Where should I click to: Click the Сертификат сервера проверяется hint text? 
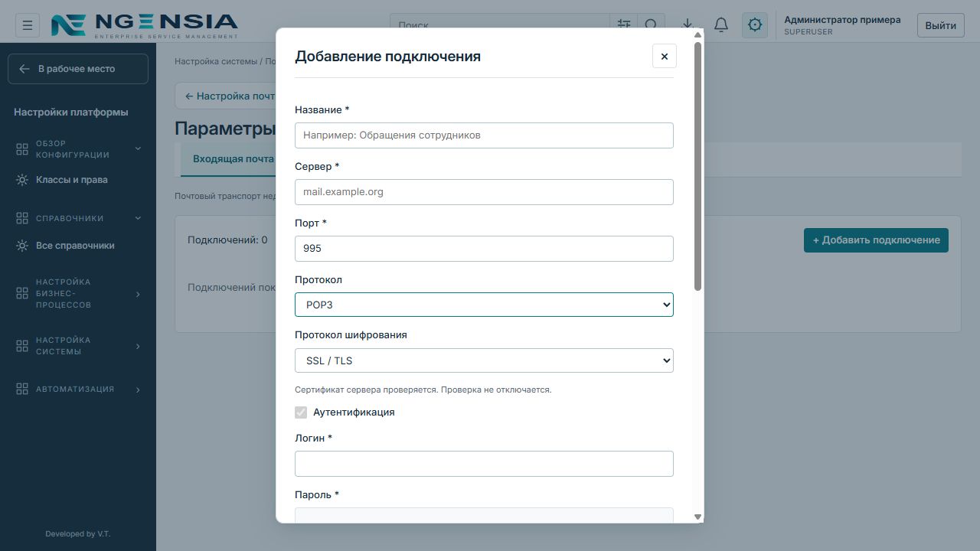(423, 390)
